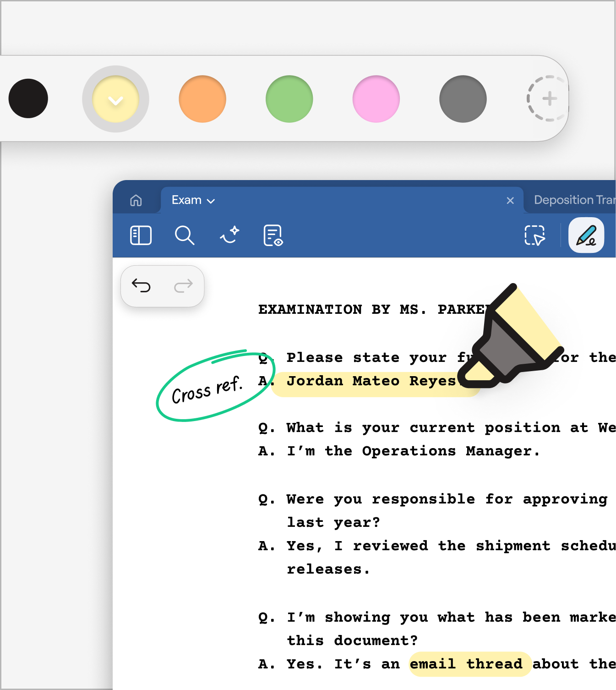Click 'I'm the Operations Manager.' answer line
616x690 pixels.
414,451
